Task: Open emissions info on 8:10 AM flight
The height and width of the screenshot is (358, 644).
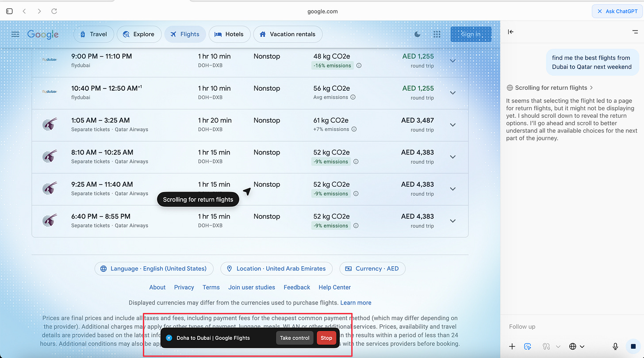Action: [x=356, y=162]
